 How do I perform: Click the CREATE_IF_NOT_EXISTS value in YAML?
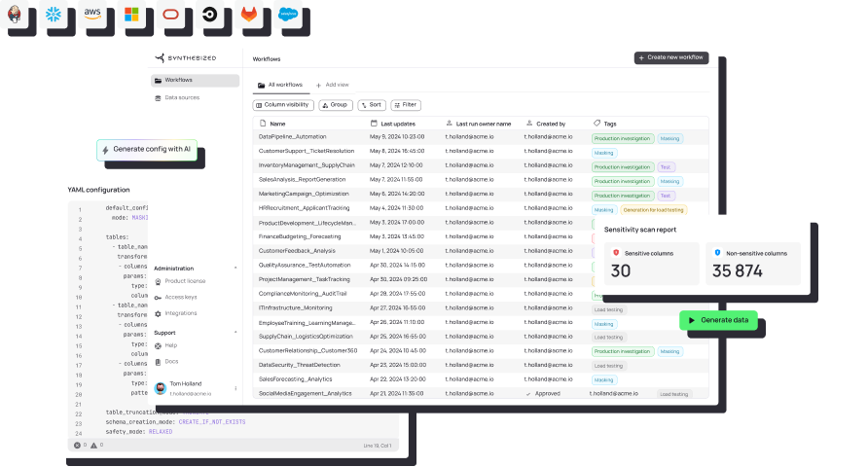click(212, 422)
